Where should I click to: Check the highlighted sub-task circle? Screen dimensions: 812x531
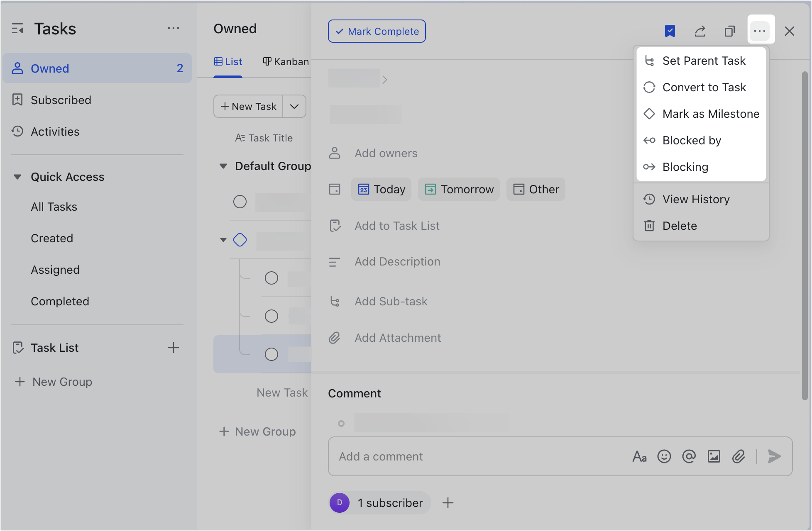click(271, 354)
